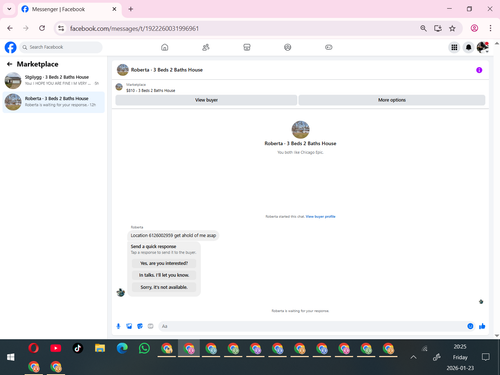500x375 pixels.
Task: Open the Groups icon in top navigation
Action: 288,47
